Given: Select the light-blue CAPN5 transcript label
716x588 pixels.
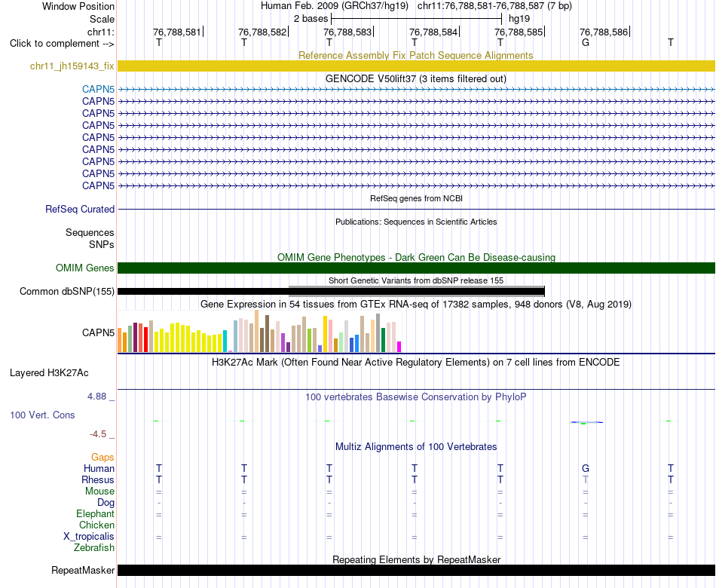Looking at the screenshot, I should coord(98,89).
